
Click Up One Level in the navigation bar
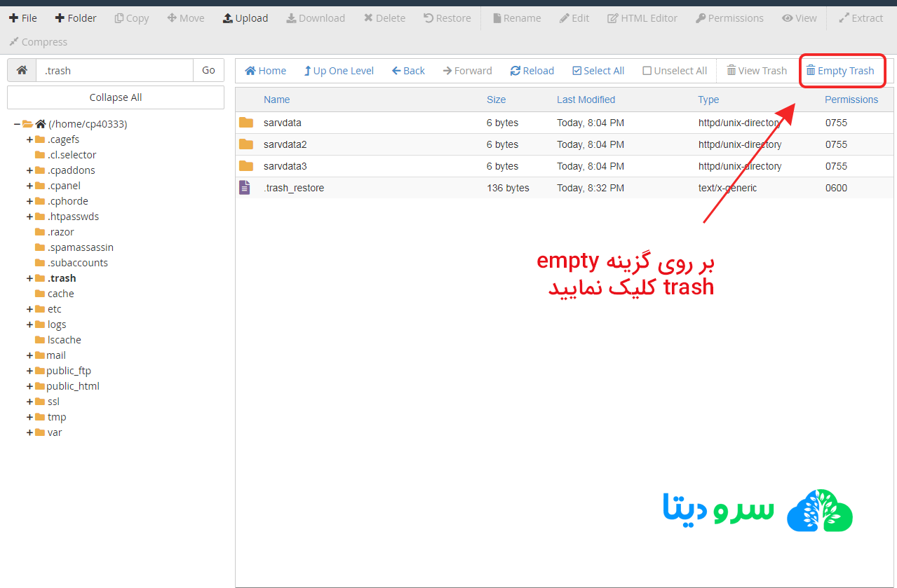tap(339, 70)
